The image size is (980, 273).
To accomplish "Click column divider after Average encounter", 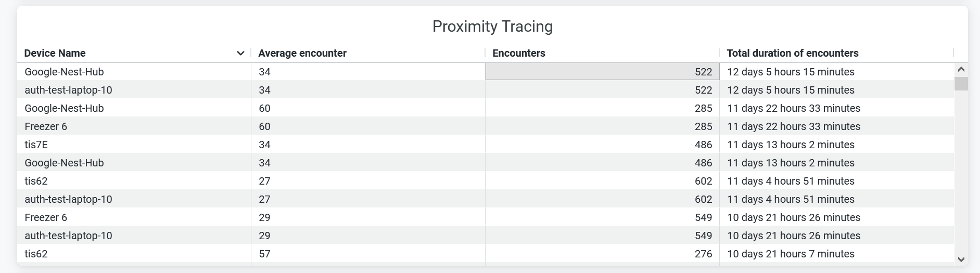I will pyautogui.click(x=485, y=53).
